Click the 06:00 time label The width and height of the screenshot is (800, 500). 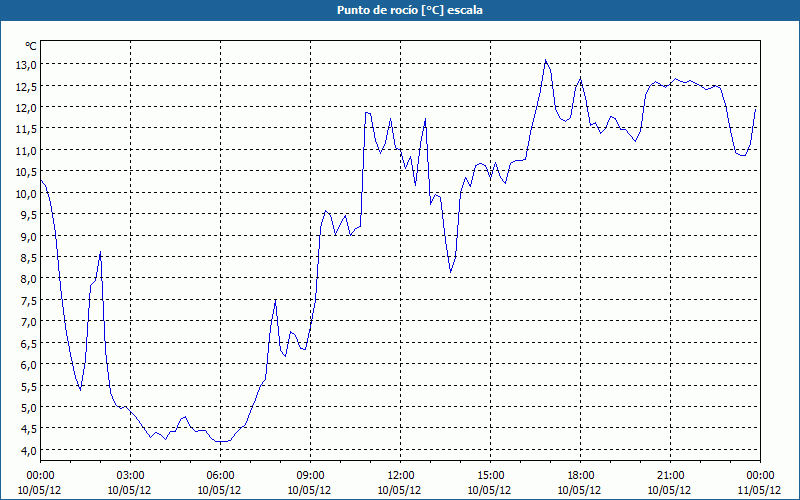point(220,475)
